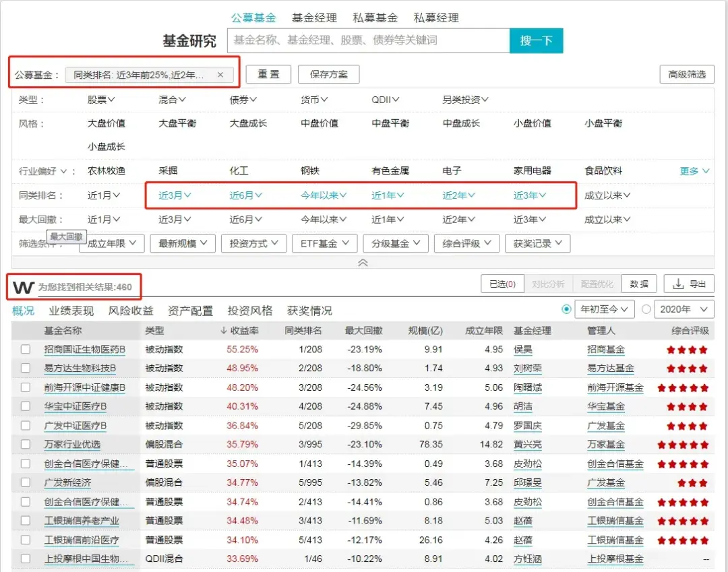Viewport: 728px width, 572px height.
Task: Open the 债券 type dropdown
Action: [243, 99]
